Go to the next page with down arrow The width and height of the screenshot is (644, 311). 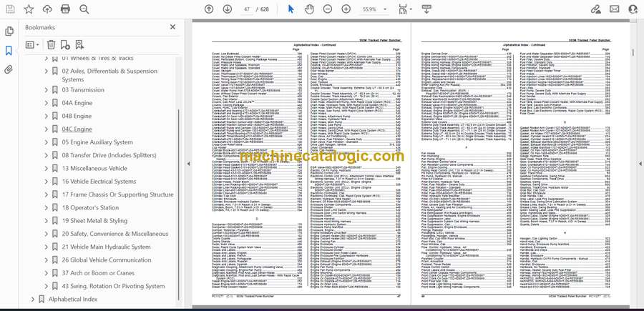click(227, 9)
